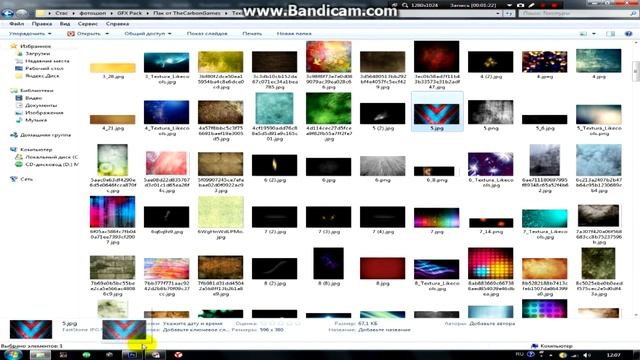Expand the view options dropdown arrow
This screenshot has height=360, width=640.
coord(593,33)
